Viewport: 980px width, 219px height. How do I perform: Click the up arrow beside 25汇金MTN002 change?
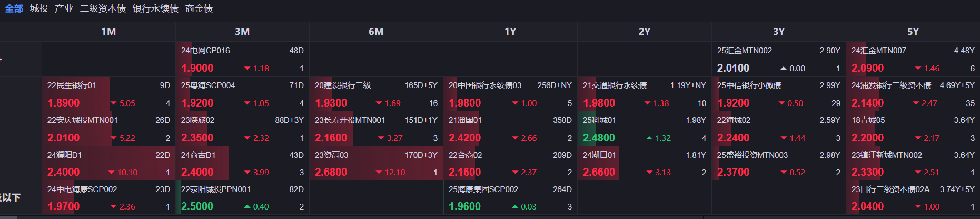click(784, 69)
